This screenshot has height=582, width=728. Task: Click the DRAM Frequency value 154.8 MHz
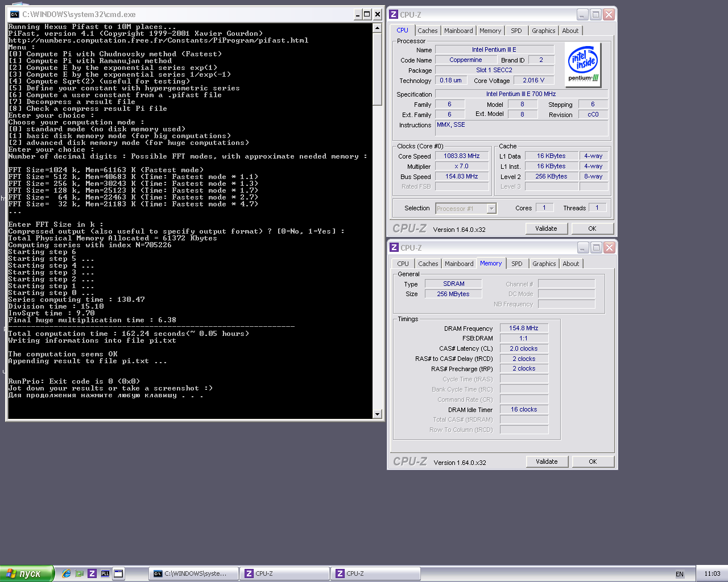click(524, 328)
